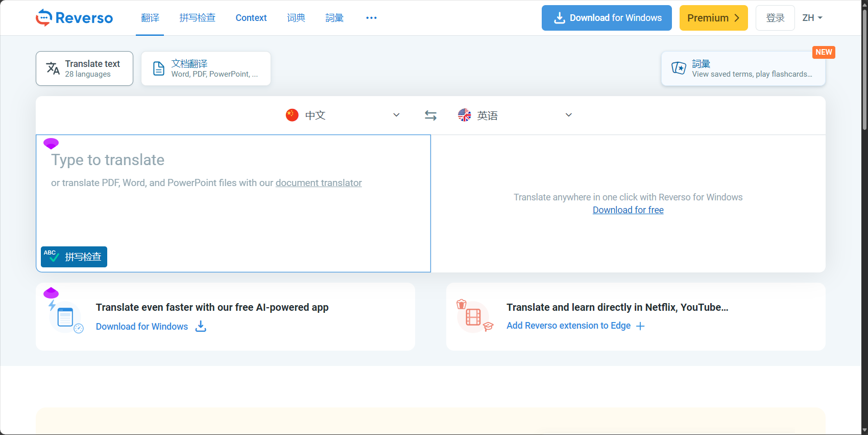Click the Reverso logo
Viewport: 868px width, 435px height.
pos(74,18)
